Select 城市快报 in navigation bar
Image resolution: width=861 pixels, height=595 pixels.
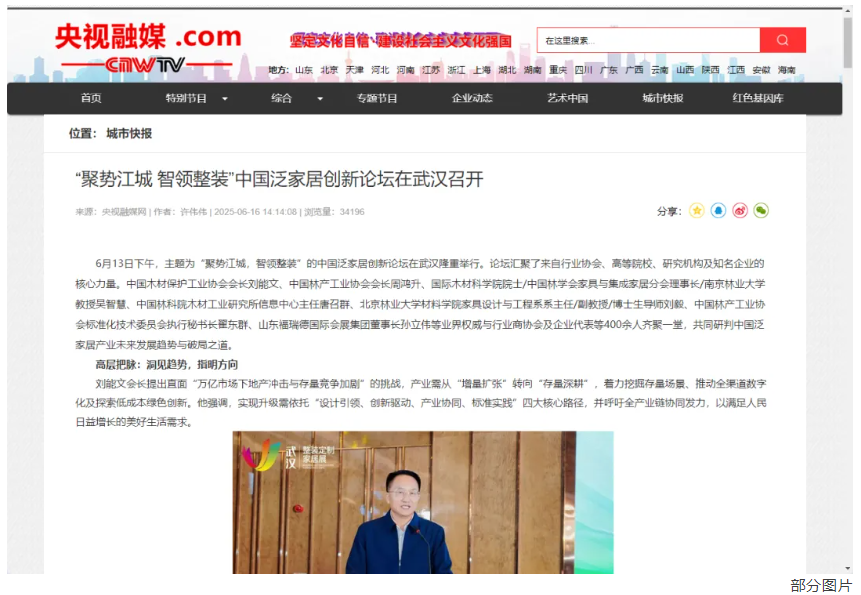pos(663,98)
